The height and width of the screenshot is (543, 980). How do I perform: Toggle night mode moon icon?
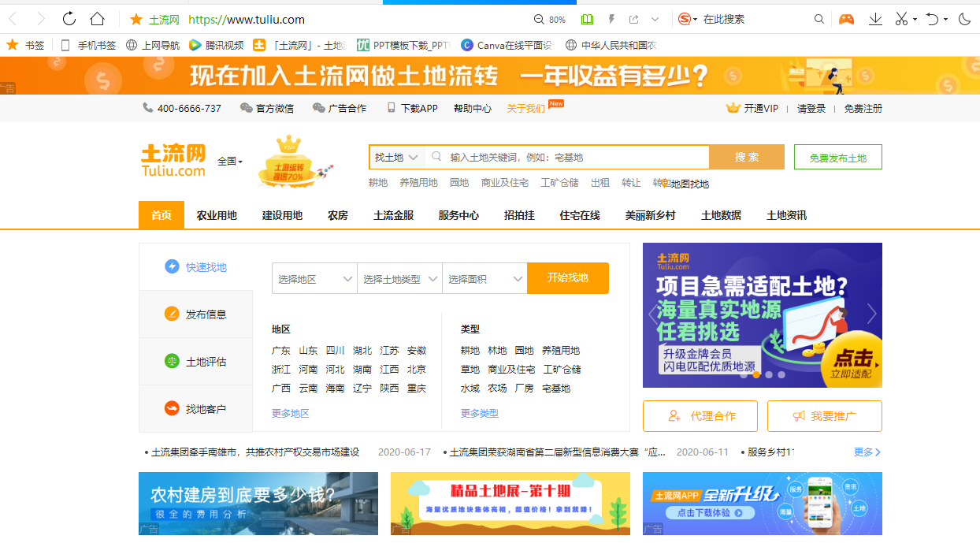[965, 19]
